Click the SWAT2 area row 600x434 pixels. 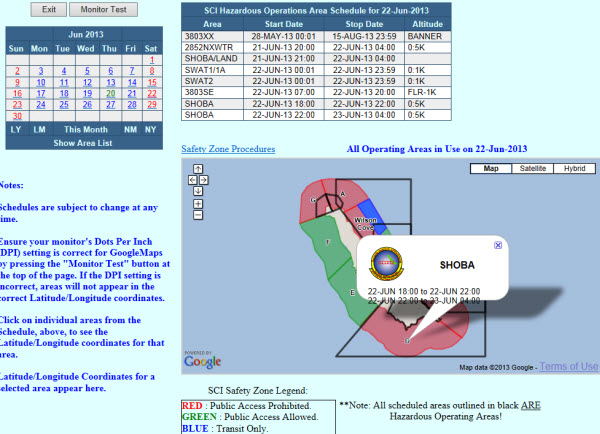[316, 81]
